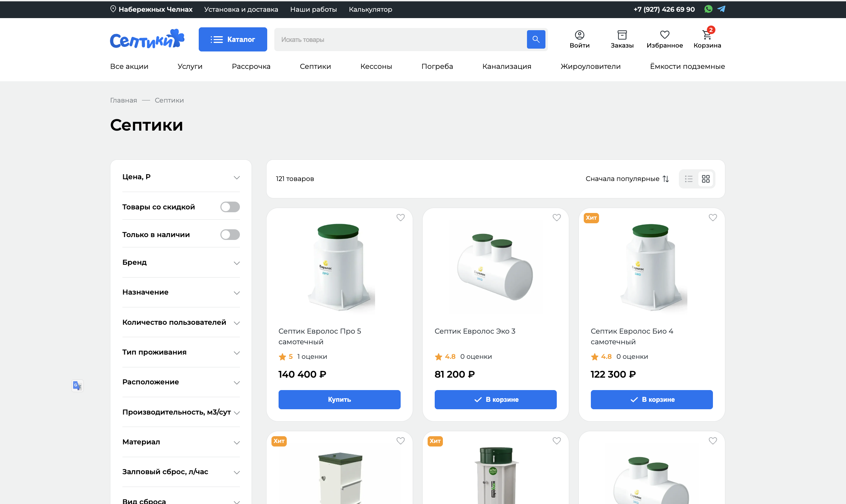Enable Товары со скидкой toggle

(230, 207)
